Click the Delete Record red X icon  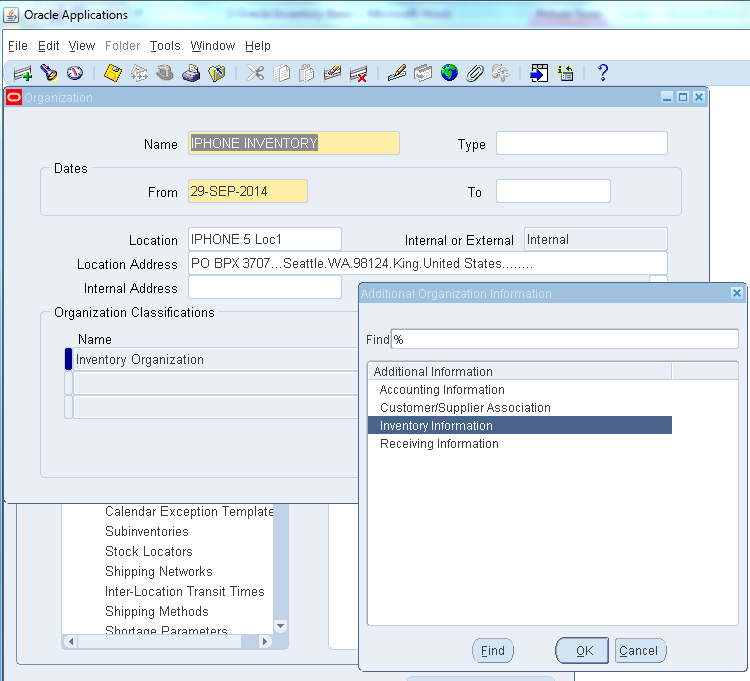coord(358,73)
